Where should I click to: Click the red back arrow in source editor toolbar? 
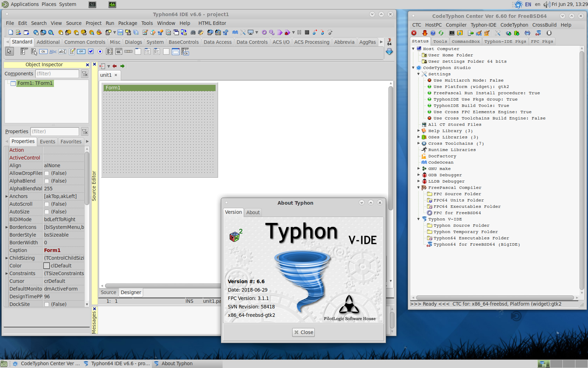point(114,66)
